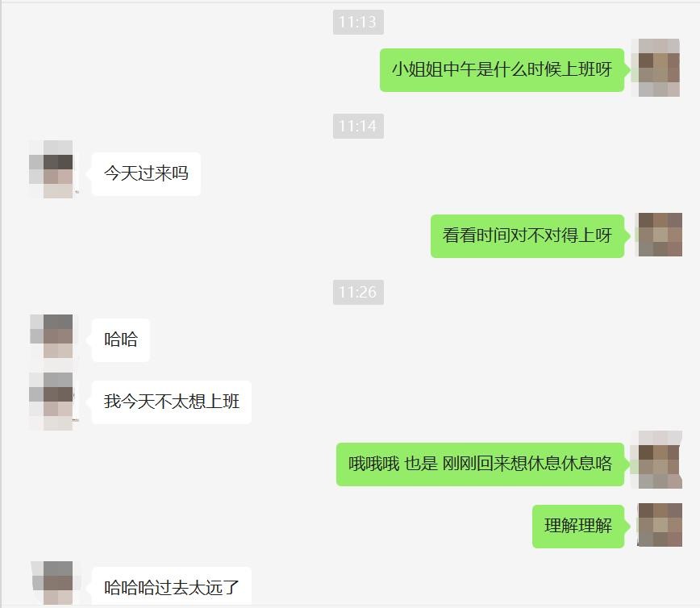Click the 11:26 timestamp label
This screenshot has width=700, height=608.
[x=358, y=292]
